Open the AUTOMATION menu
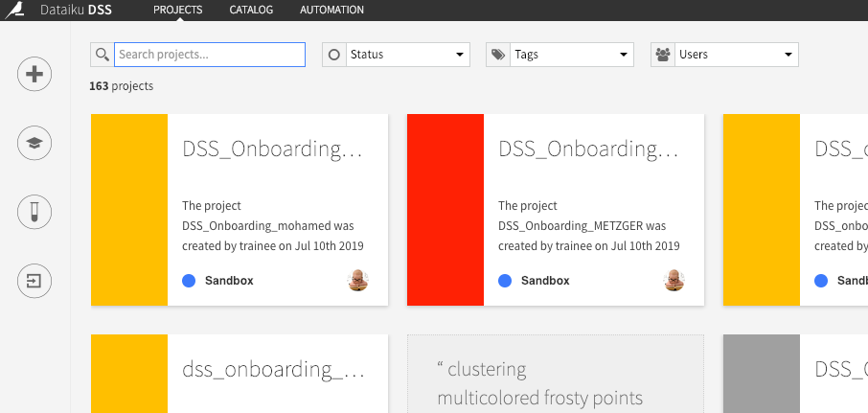 (331, 10)
